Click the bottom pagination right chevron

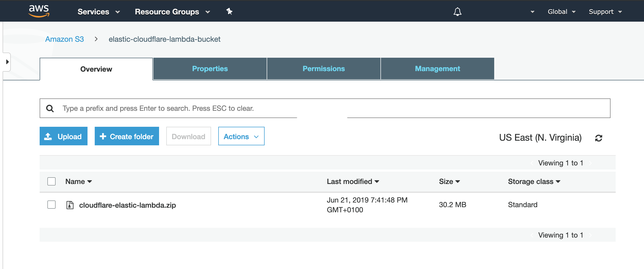(591, 235)
